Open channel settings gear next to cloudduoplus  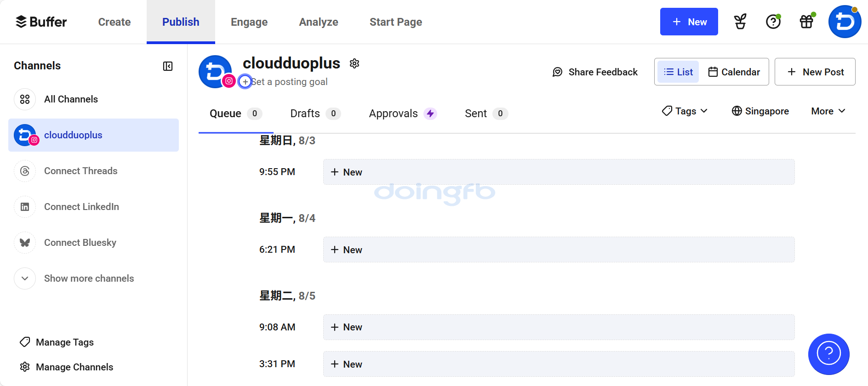[354, 63]
